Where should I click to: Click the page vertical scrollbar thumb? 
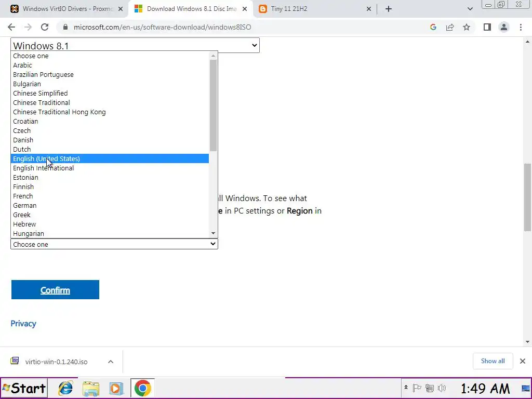coord(528,197)
